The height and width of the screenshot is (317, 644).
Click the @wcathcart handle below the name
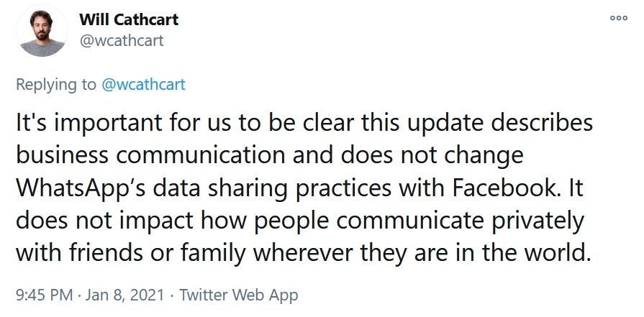[122, 40]
